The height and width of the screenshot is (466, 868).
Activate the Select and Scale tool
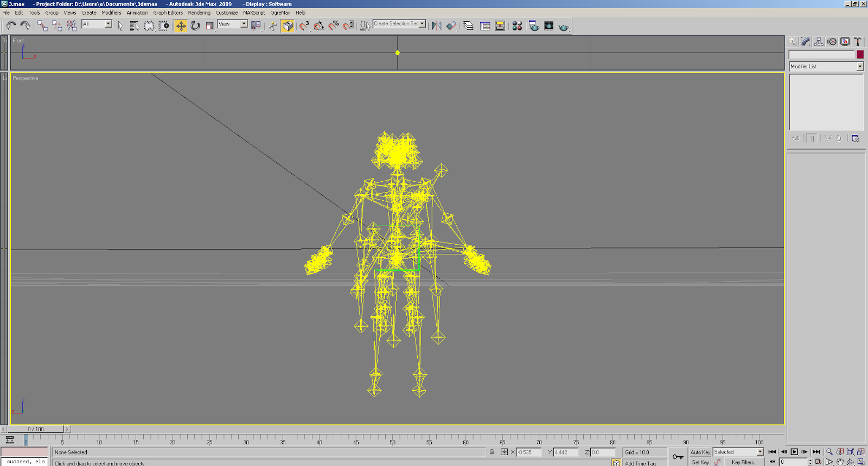click(209, 25)
